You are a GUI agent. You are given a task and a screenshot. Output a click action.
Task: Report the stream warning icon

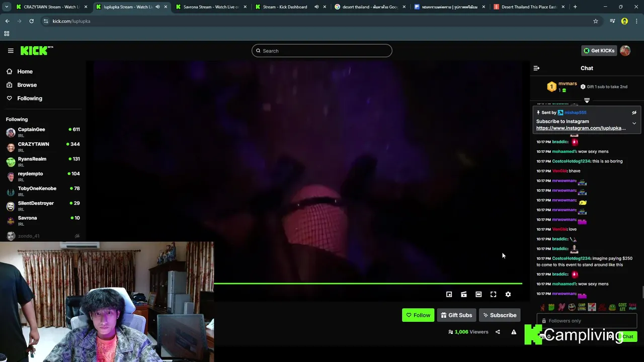coord(514,332)
